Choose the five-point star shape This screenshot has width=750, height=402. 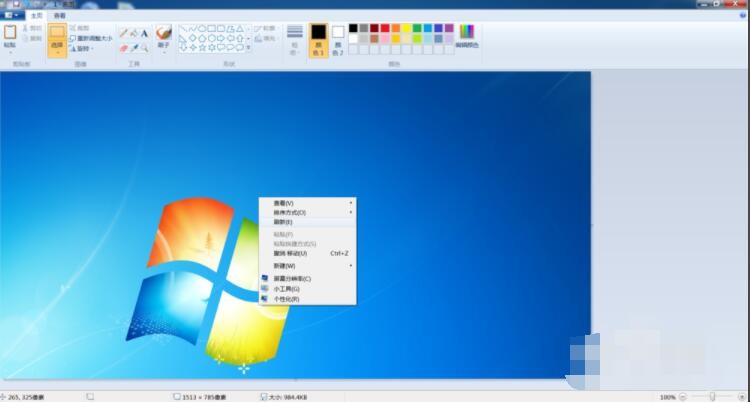(203, 47)
